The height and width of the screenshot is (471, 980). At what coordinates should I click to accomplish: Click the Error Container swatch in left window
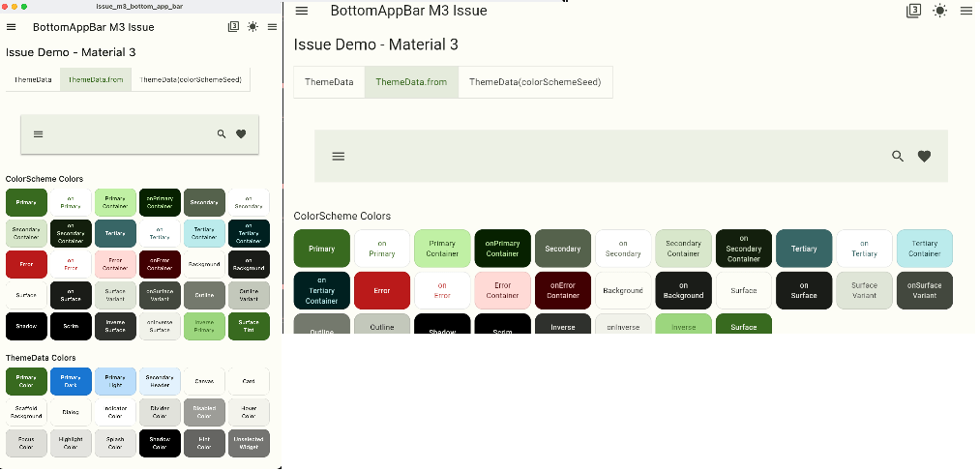(115, 264)
